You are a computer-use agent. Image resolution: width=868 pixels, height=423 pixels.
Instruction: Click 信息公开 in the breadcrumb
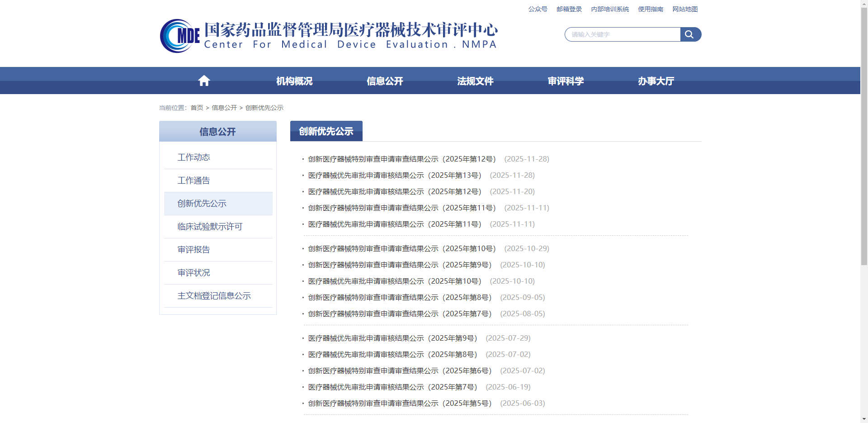click(224, 108)
